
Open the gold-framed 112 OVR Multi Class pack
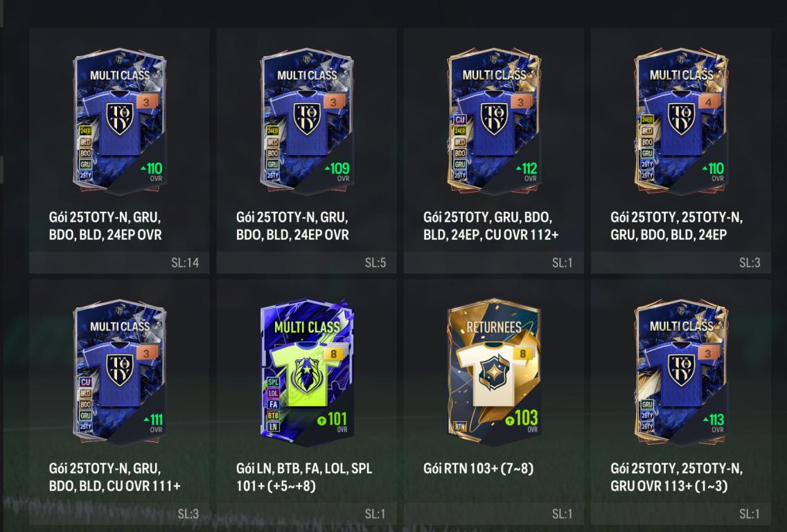[x=494, y=121]
